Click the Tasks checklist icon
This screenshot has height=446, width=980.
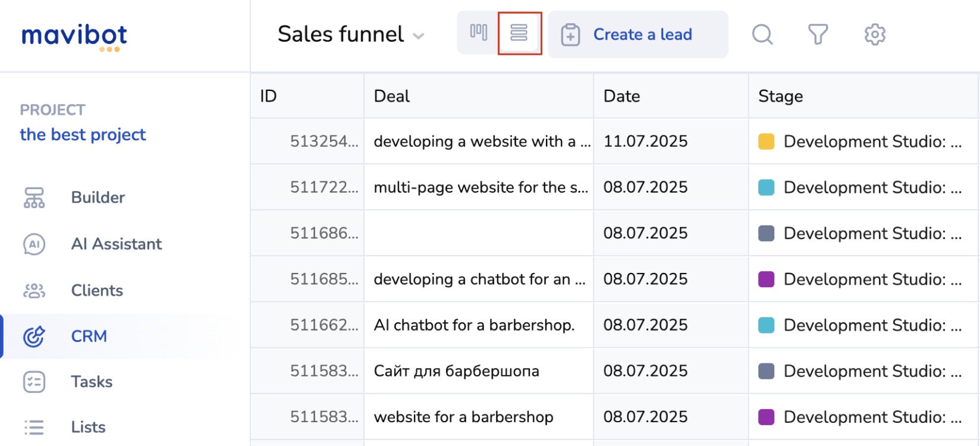(x=34, y=382)
